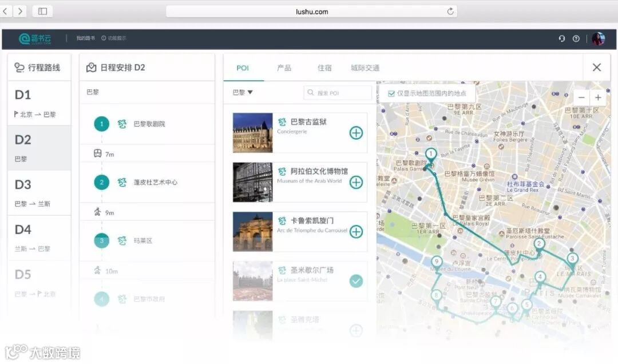Select day D3 巴黎 → 兰斯
618x364 pixels.
coord(39,193)
